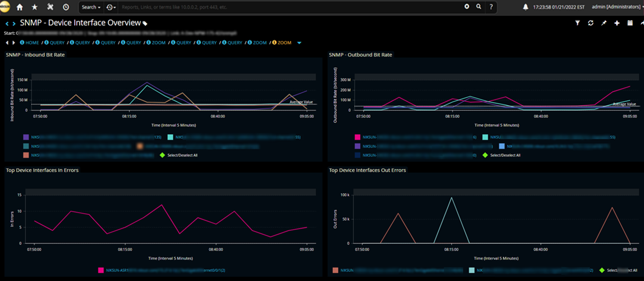The height and width of the screenshot is (281, 644).
Task: Open the filter funnel icon
Action: 578,23
